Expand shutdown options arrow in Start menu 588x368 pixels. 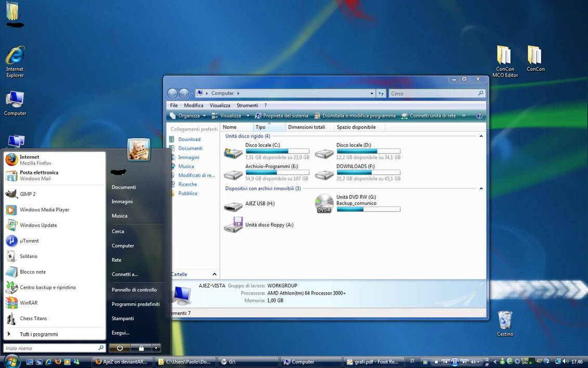click(156, 348)
